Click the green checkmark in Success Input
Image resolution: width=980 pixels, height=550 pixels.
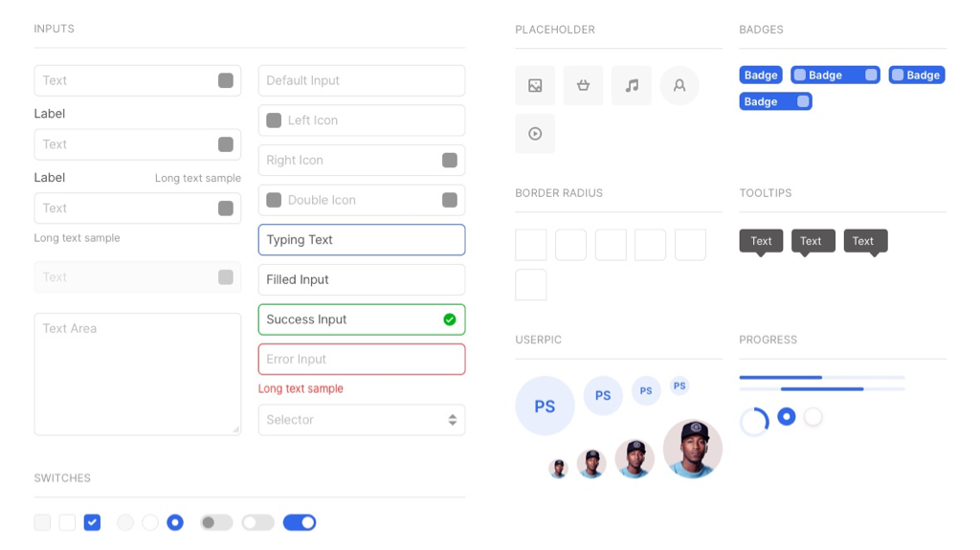click(x=450, y=319)
